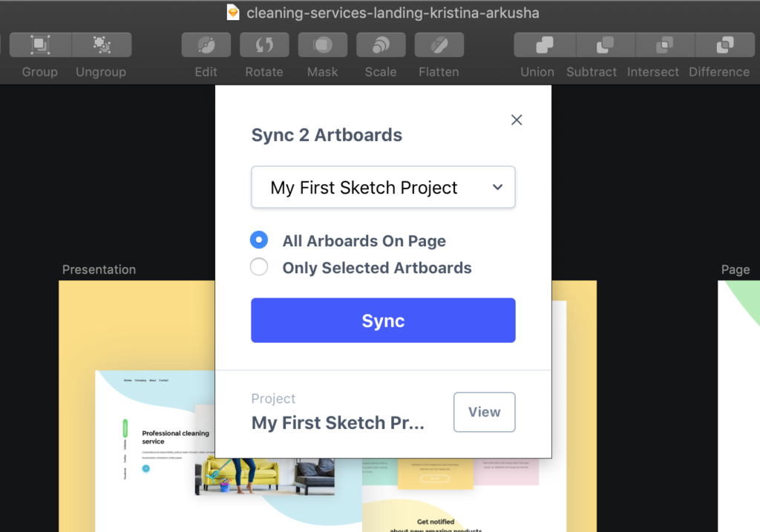Select the Group tool in the toolbar

[x=39, y=45]
